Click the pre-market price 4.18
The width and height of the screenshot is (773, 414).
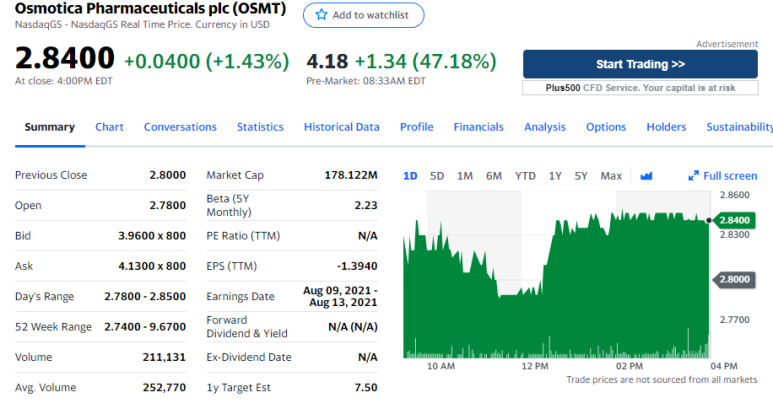pos(327,62)
